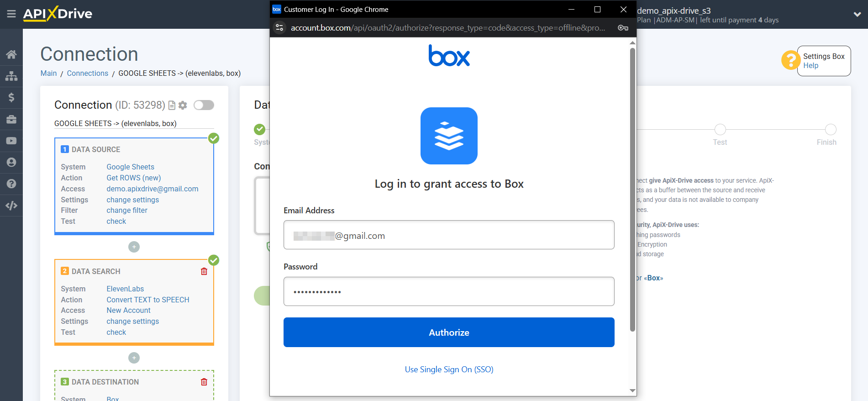868x401 pixels.
Task: Open the code brackets icon in sidebar
Action: [11, 206]
